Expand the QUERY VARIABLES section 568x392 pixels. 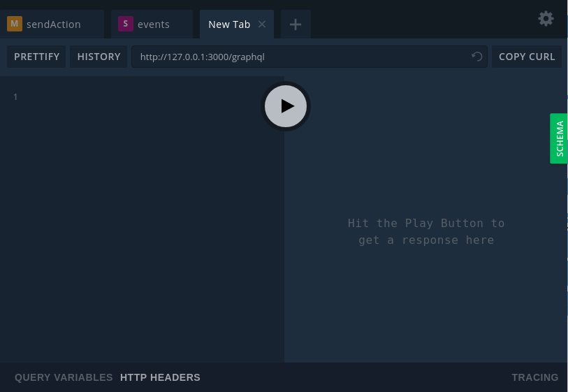coord(64,377)
